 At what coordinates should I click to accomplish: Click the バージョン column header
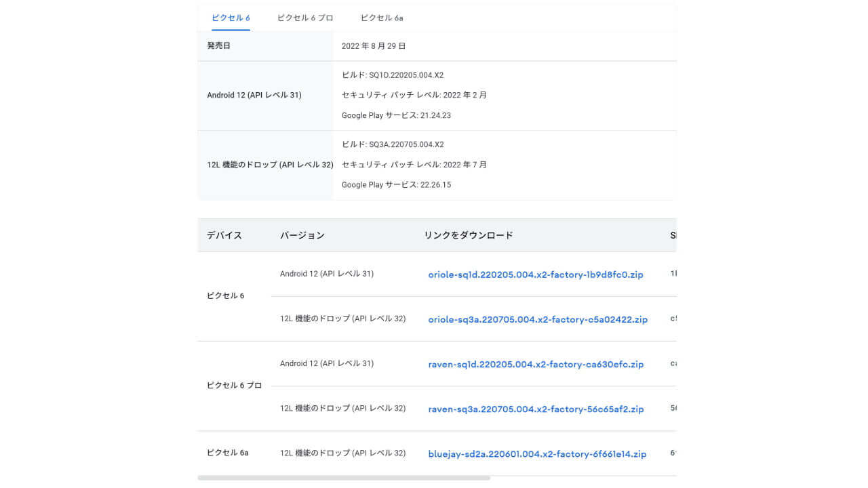click(302, 235)
